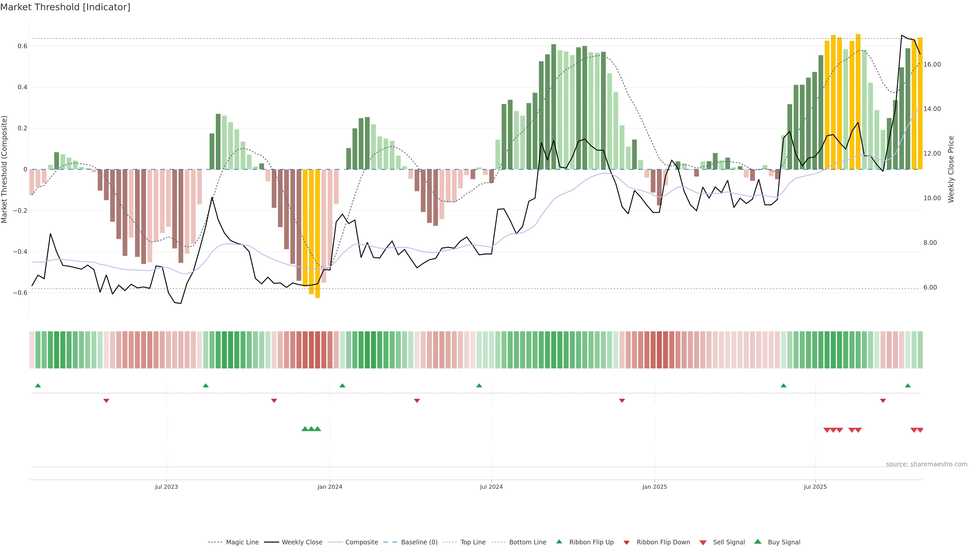Click the middle green buy signal triangle
The width and height of the screenshot is (980, 551).
(x=311, y=429)
